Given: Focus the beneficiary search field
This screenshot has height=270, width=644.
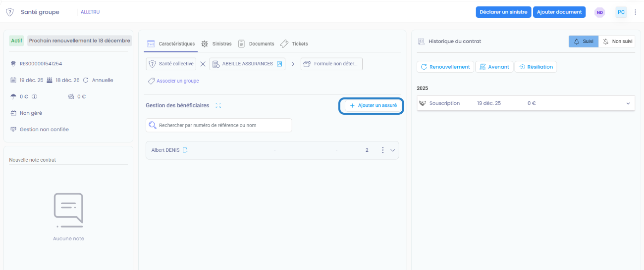Looking at the screenshot, I should pos(219,125).
